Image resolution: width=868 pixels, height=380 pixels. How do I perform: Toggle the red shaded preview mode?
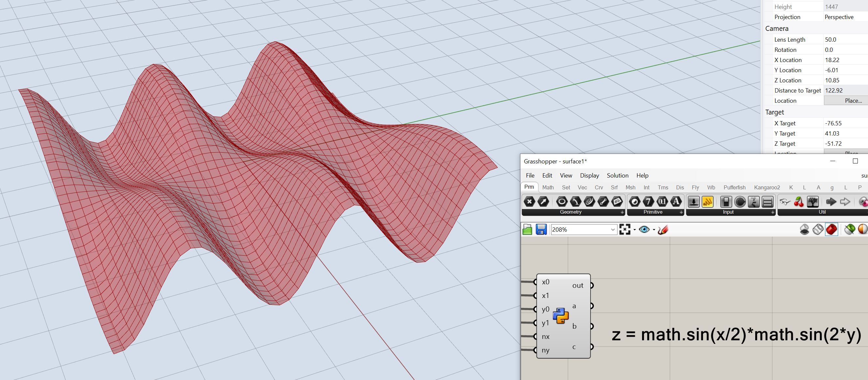pyautogui.click(x=831, y=230)
